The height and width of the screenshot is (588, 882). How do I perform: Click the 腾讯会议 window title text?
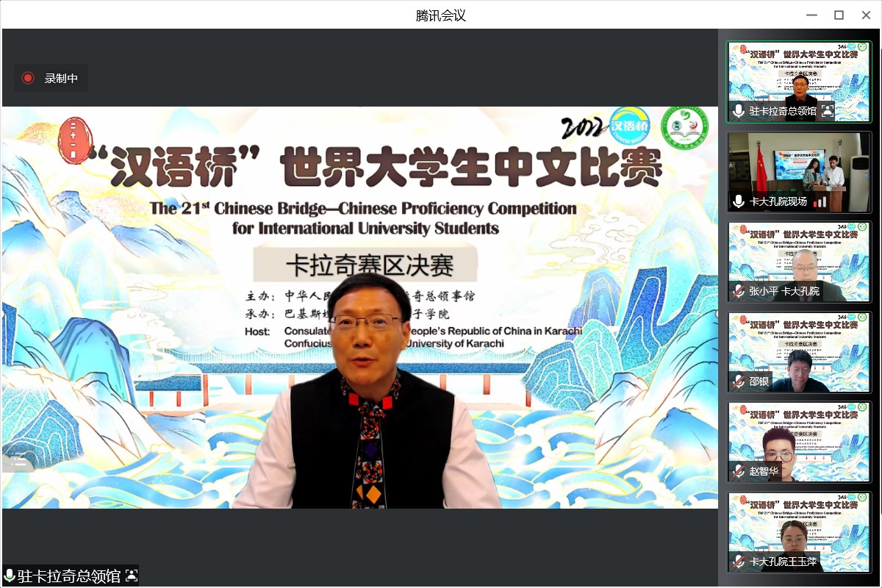(x=441, y=15)
